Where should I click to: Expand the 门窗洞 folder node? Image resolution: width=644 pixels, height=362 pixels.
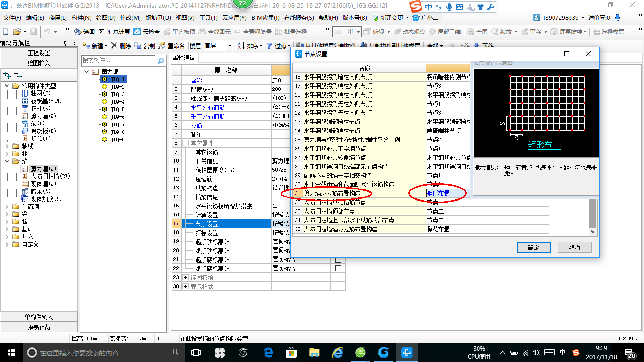(7, 206)
